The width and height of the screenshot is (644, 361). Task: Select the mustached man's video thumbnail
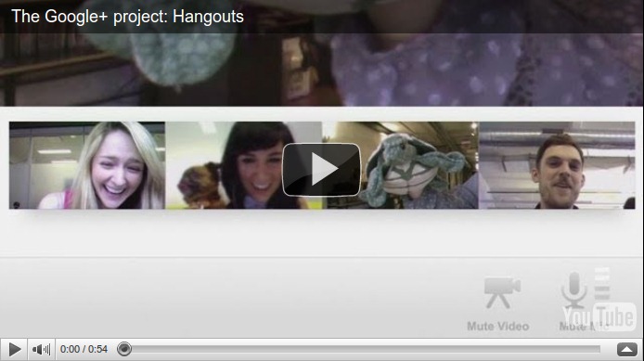tap(557, 165)
